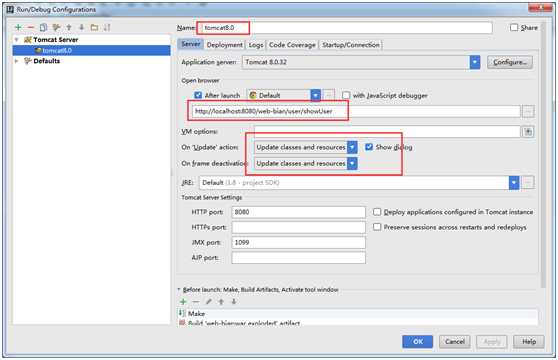Expand the VM options editor icon
The height and width of the screenshot is (360, 558).
[x=528, y=132]
